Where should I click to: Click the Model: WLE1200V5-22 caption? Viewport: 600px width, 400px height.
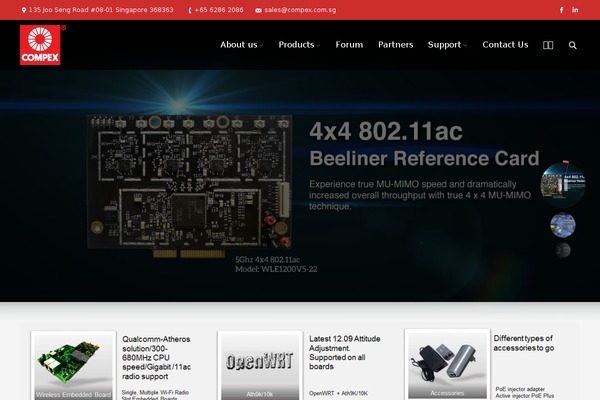pos(276,269)
